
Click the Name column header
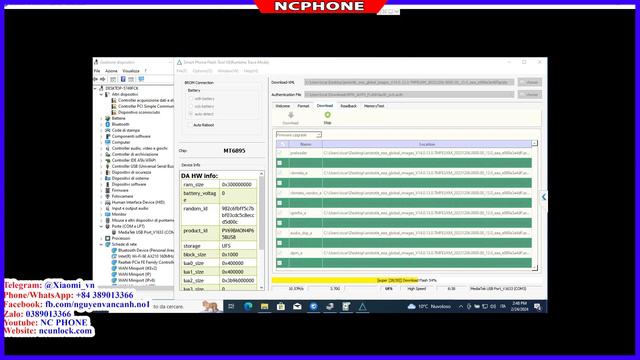pyautogui.click(x=306, y=144)
